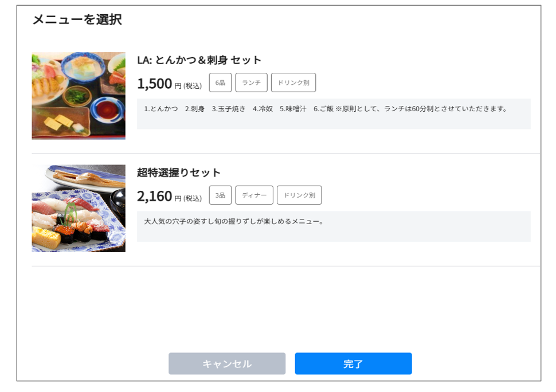Click the 超特選握りセット menu title
Viewport: 556px width, 392px height.
tap(178, 173)
